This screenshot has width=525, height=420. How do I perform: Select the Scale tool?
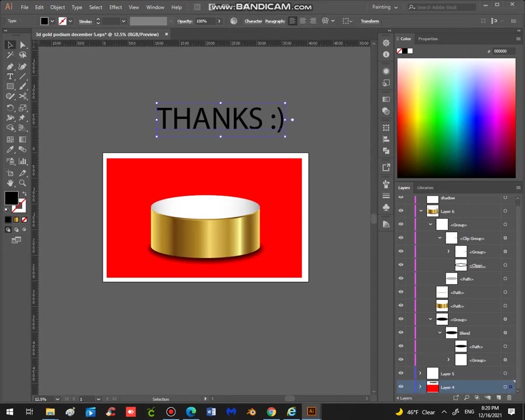(x=22, y=108)
